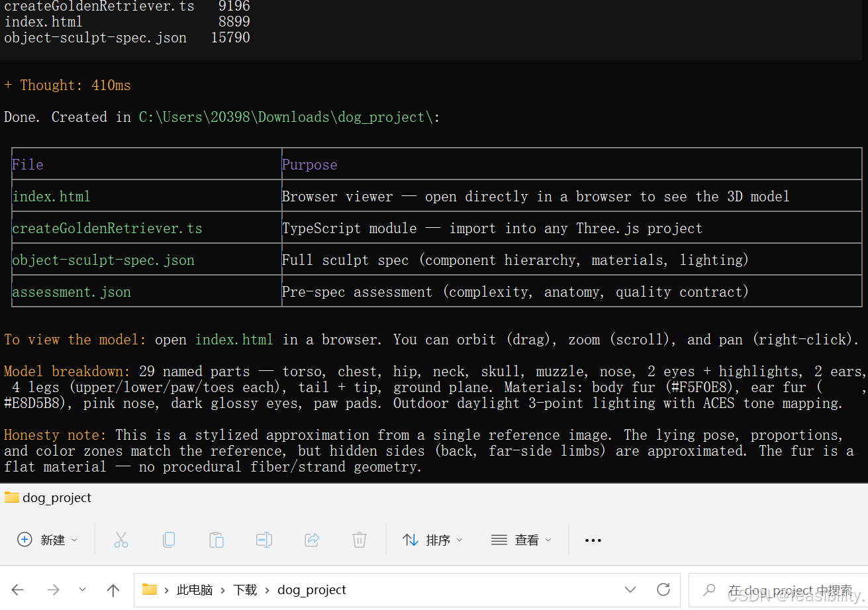Click the size value 8899
Screen dimensions: 868x610
pos(234,22)
